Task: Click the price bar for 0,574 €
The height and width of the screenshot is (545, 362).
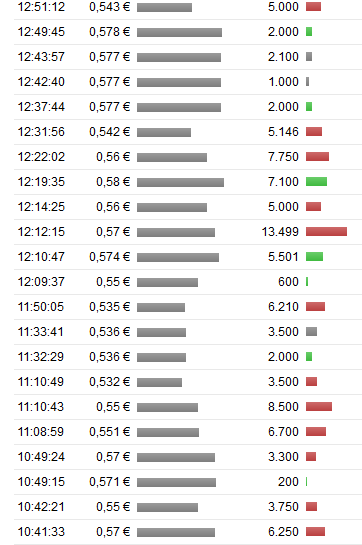Action: tap(178, 257)
